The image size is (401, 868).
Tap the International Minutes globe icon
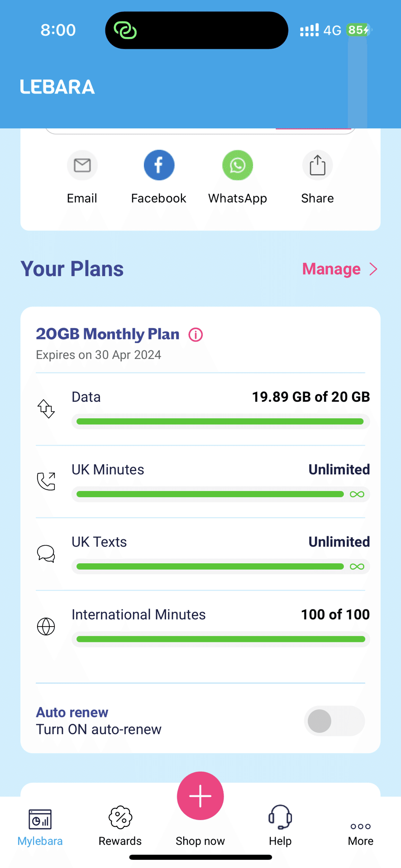(46, 627)
